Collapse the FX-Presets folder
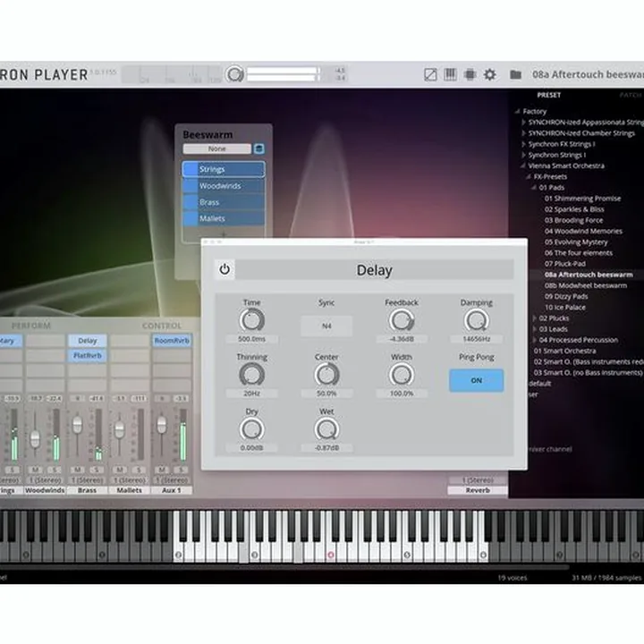 point(529,176)
